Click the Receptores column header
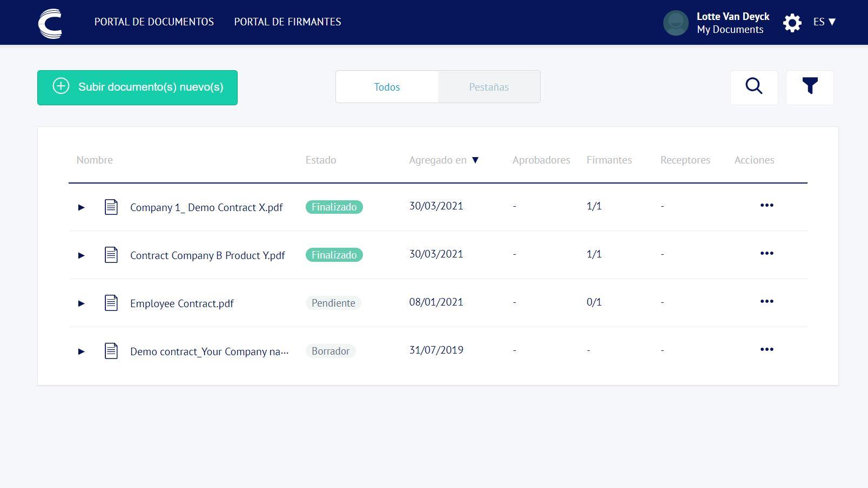This screenshot has height=488, width=868. point(685,160)
